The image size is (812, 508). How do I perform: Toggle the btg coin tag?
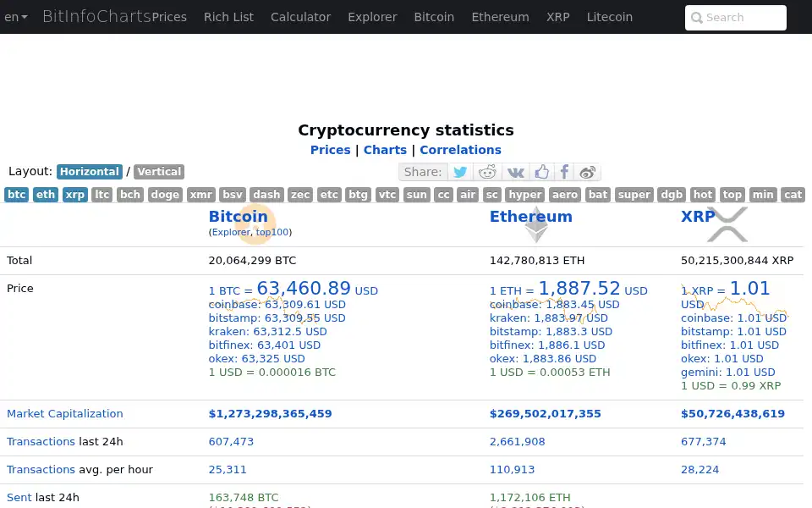358,195
